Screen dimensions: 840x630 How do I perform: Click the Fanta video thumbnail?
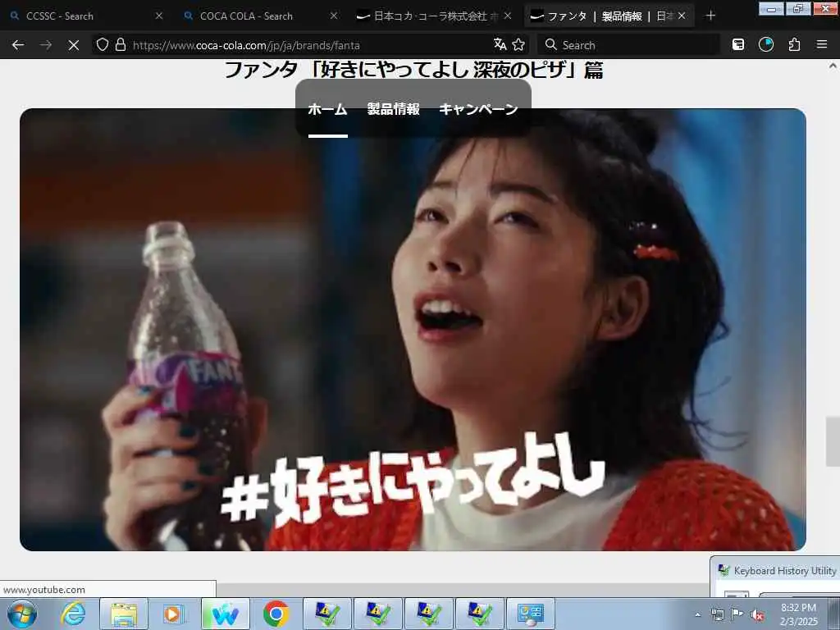pyautogui.click(x=413, y=330)
